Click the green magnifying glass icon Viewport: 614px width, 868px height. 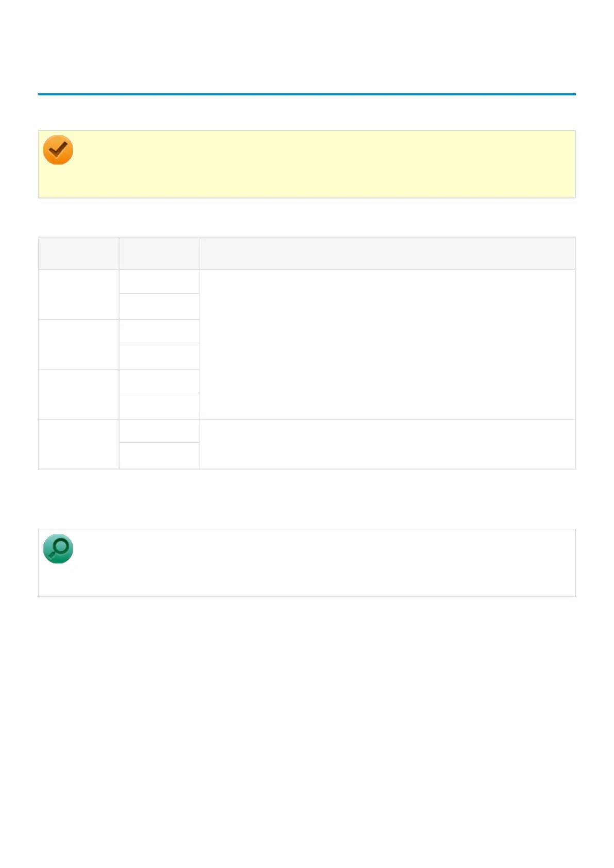point(58,548)
